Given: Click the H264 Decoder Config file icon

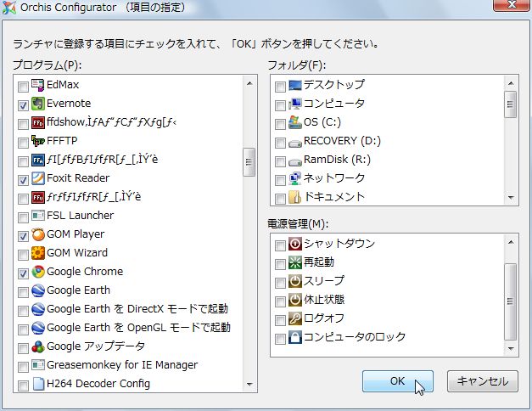Looking at the screenshot, I should coord(37,384).
